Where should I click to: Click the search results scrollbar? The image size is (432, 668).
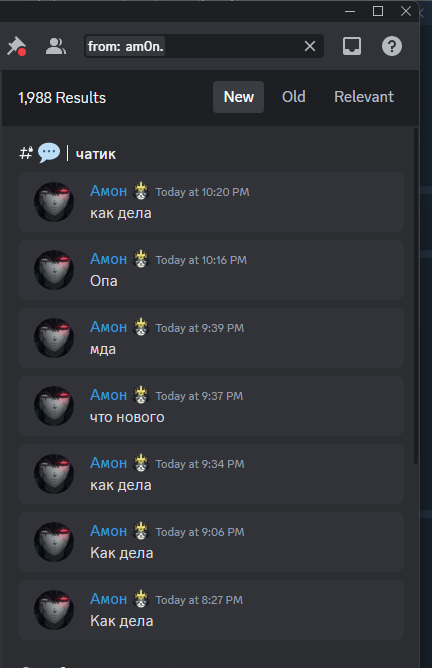[x=416, y=296]
